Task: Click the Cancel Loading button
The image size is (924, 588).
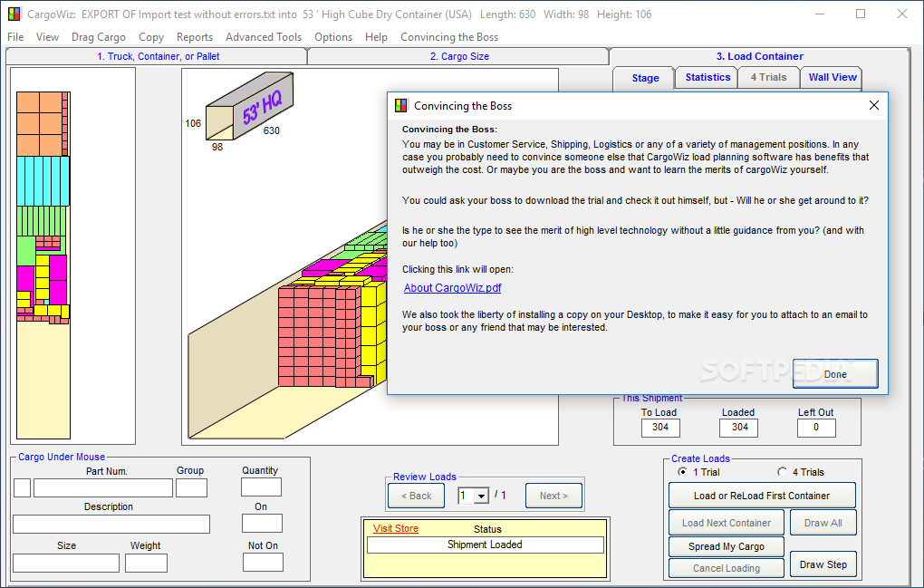Action: pyautogui.click(x=726, y=569)
